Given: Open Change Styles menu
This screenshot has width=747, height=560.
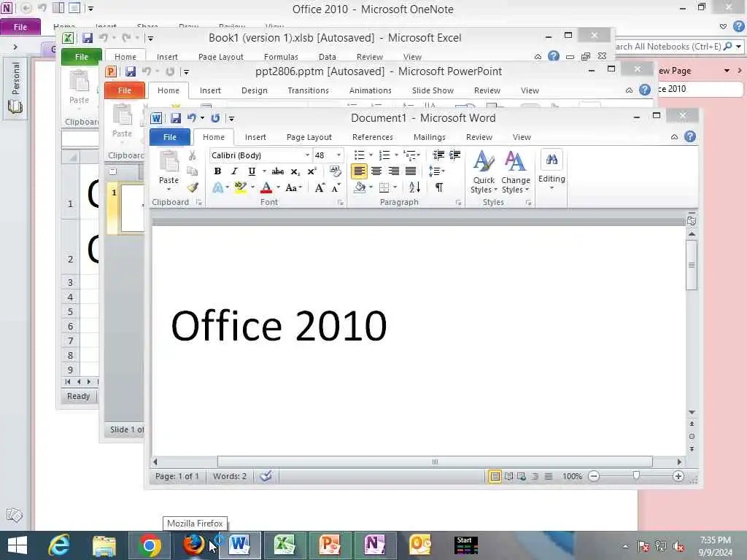Looking at the screenshot, I should tap(516, 172).
